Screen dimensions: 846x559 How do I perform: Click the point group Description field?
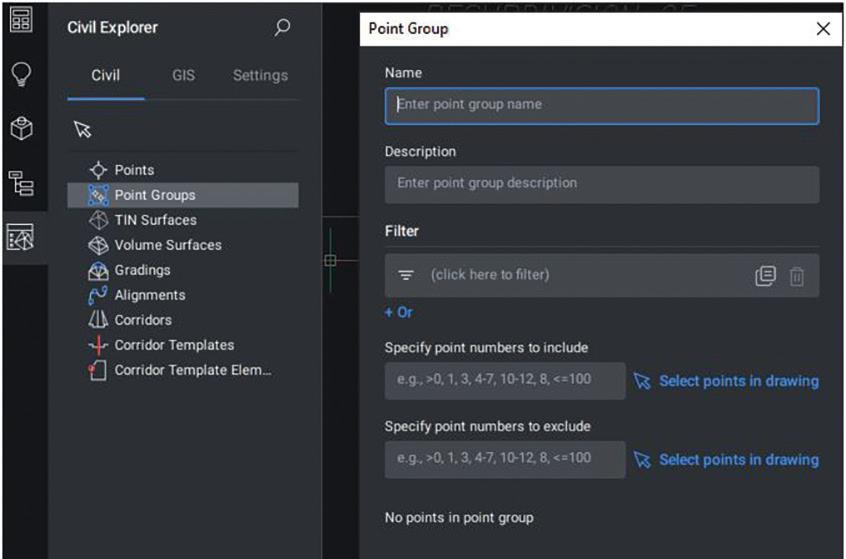pyautogui.click(x=602, y=185)
